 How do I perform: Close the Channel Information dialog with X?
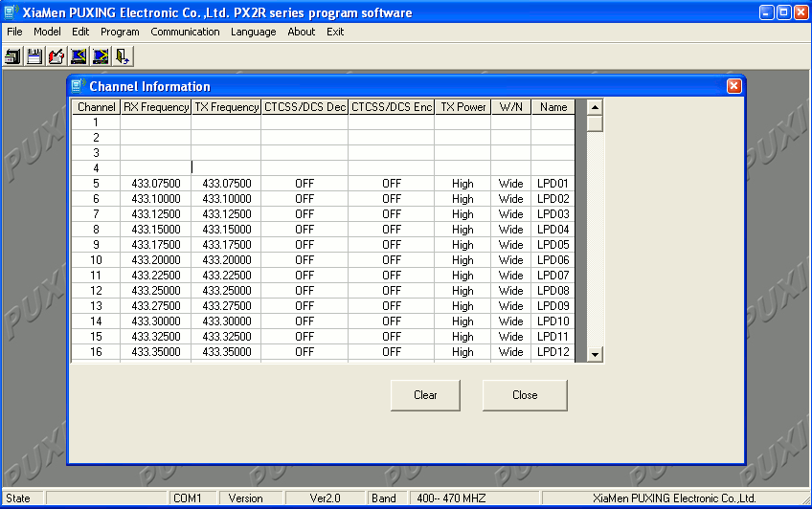(733, 86)
